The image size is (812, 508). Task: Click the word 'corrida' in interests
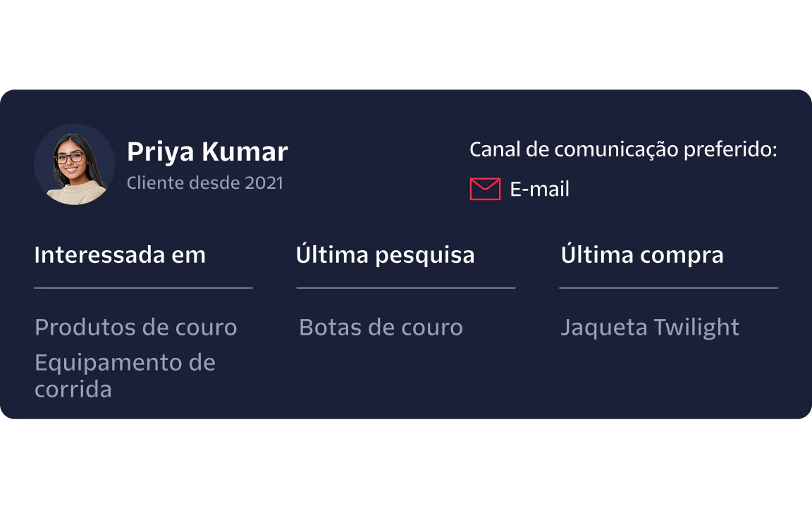tap(73, 390)
